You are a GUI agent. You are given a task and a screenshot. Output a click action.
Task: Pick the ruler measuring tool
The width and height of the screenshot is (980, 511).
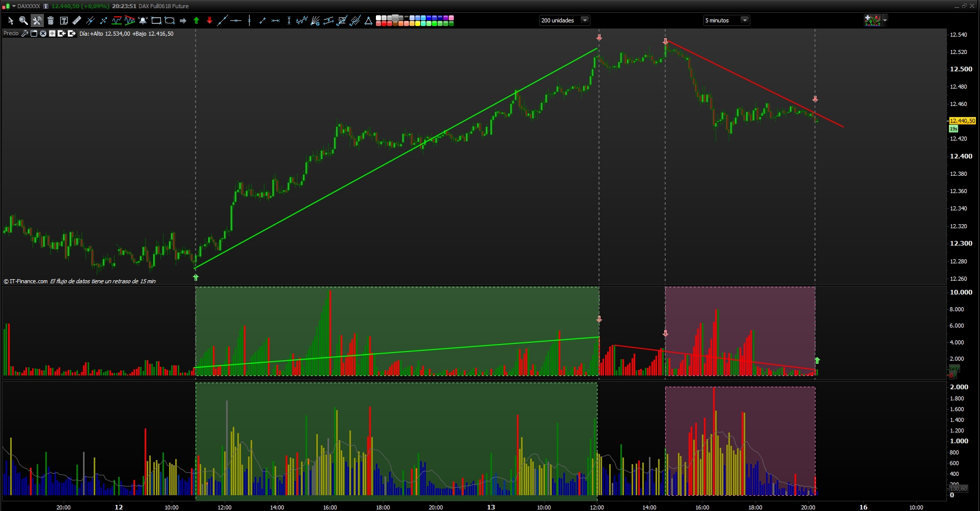pyautogui.click(x=77, y=20)
